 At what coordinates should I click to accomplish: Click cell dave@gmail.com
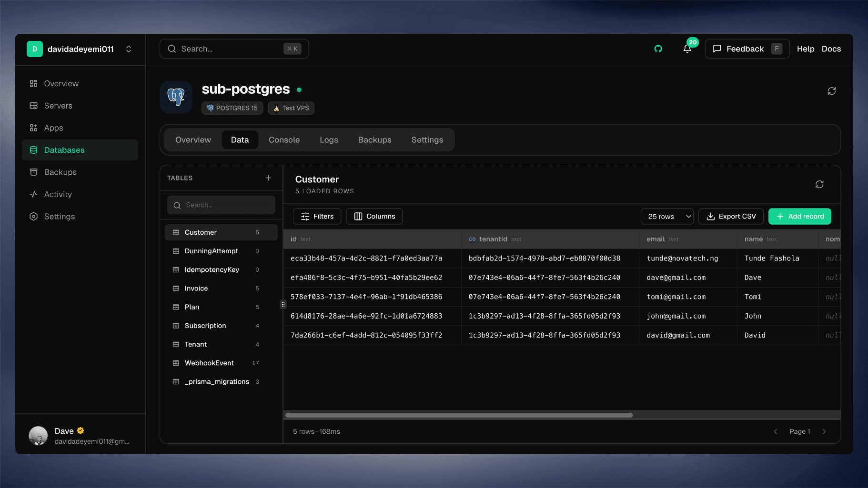tap(688, 278)
